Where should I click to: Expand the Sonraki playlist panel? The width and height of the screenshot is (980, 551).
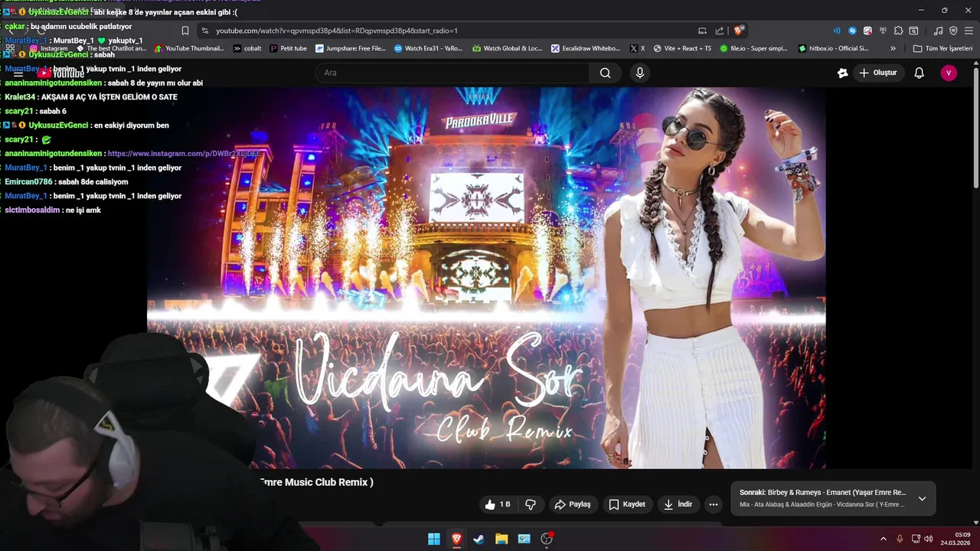[922, 498]
